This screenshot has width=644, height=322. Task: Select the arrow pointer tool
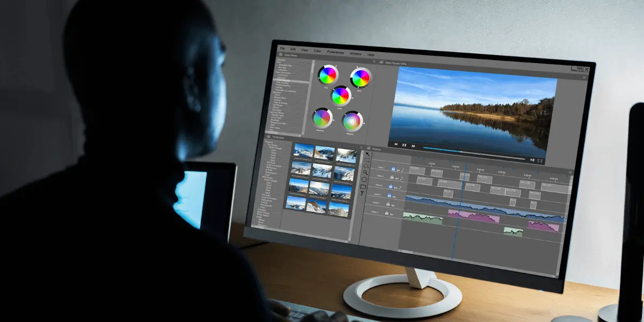368,154
